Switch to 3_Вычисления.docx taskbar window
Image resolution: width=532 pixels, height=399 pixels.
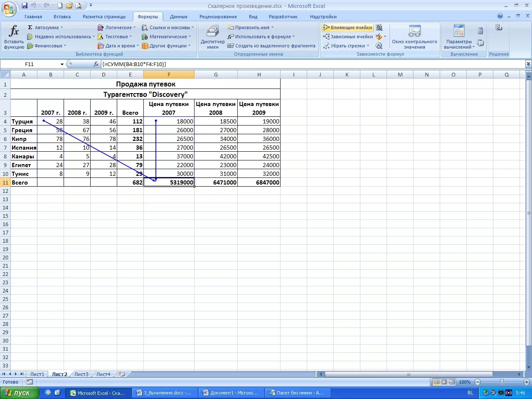pyautogui.click(x=165, y=393)
